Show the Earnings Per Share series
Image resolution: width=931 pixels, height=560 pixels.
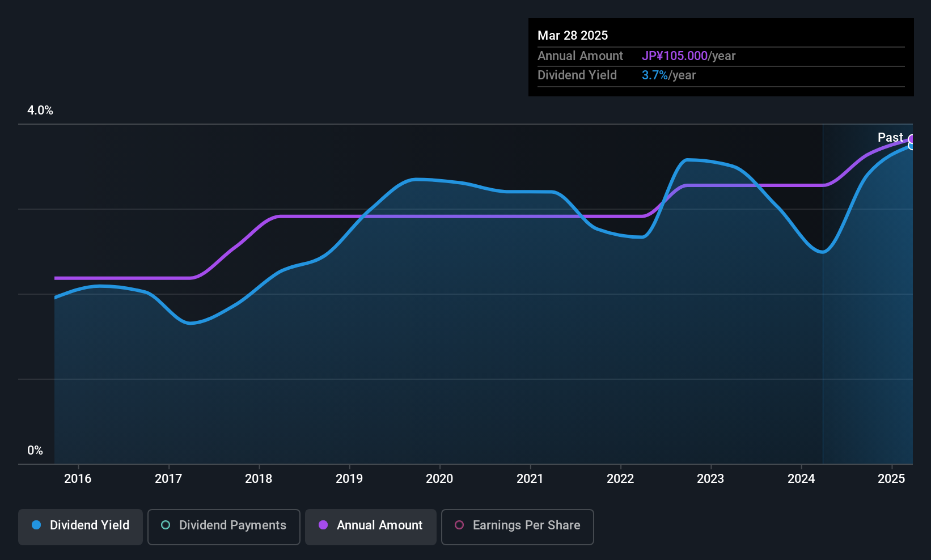point(518,527)
